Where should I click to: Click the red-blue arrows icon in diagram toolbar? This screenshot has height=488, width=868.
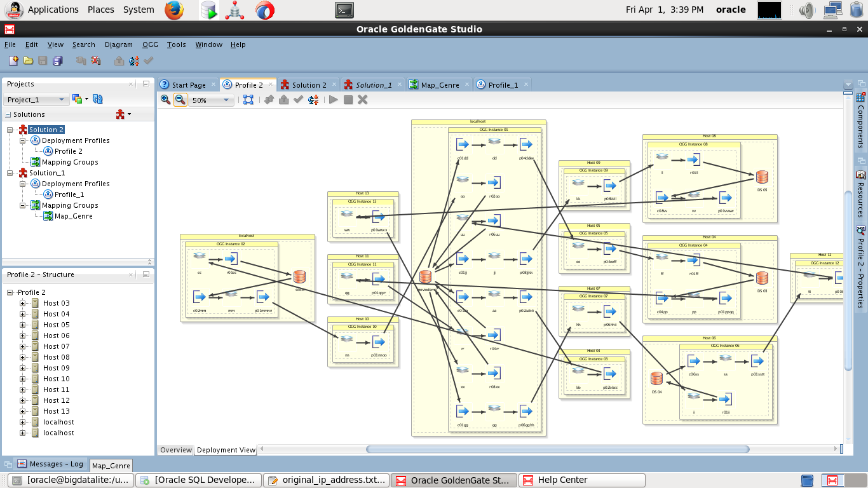313,100
